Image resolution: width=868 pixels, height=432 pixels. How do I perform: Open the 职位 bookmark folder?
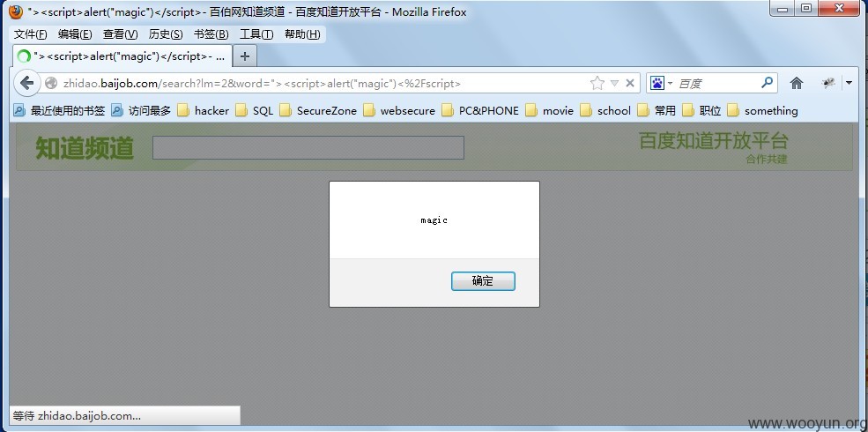pos(702,111)
